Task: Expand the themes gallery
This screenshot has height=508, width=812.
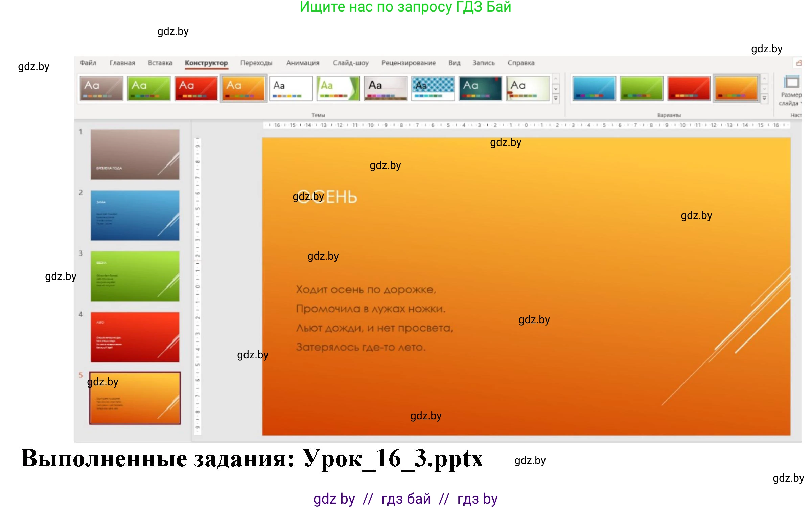Action: point(556,98)
